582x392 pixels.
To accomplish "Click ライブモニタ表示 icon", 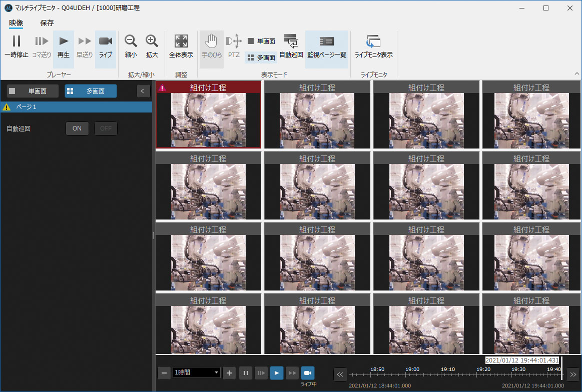I will tap(373, 41).
